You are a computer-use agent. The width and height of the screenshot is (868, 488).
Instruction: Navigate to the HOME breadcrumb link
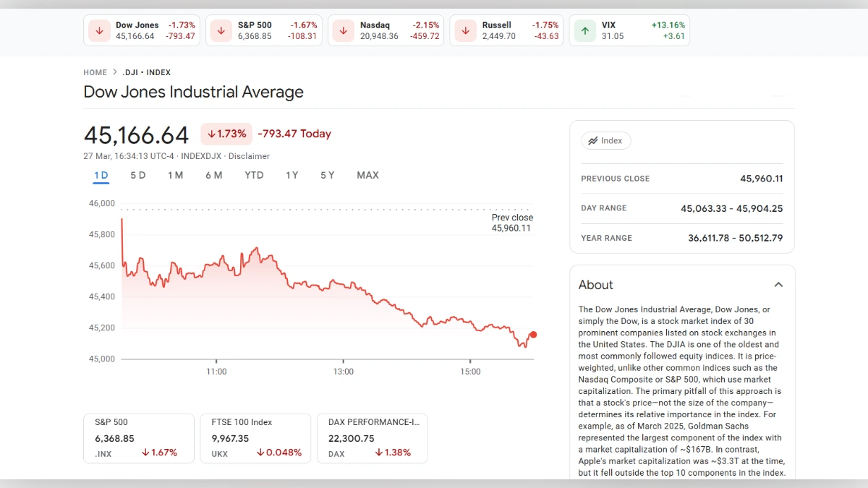[x=95, y=72]
